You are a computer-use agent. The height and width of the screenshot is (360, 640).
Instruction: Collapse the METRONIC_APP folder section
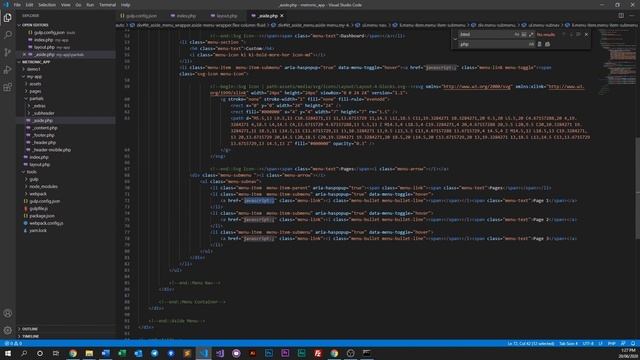point(66,62)
